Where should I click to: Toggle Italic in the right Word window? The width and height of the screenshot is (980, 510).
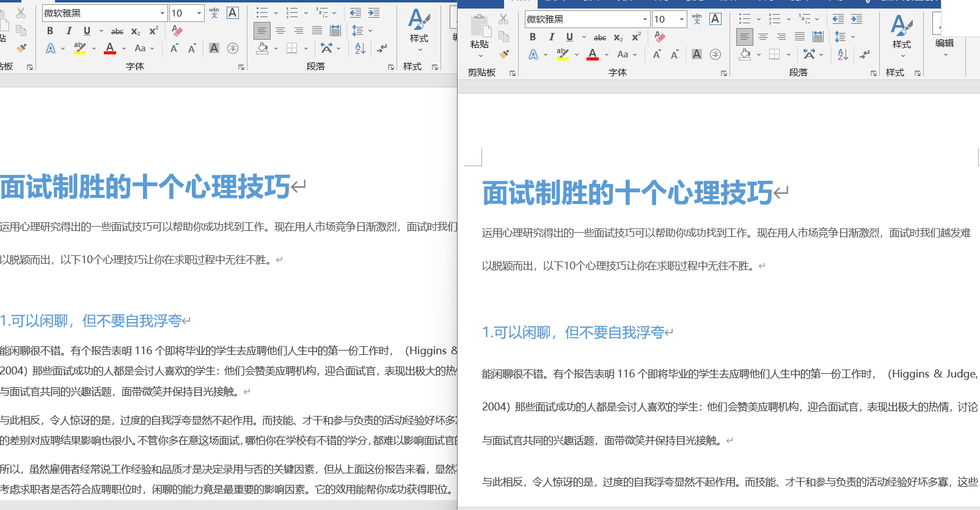[551, 37]
